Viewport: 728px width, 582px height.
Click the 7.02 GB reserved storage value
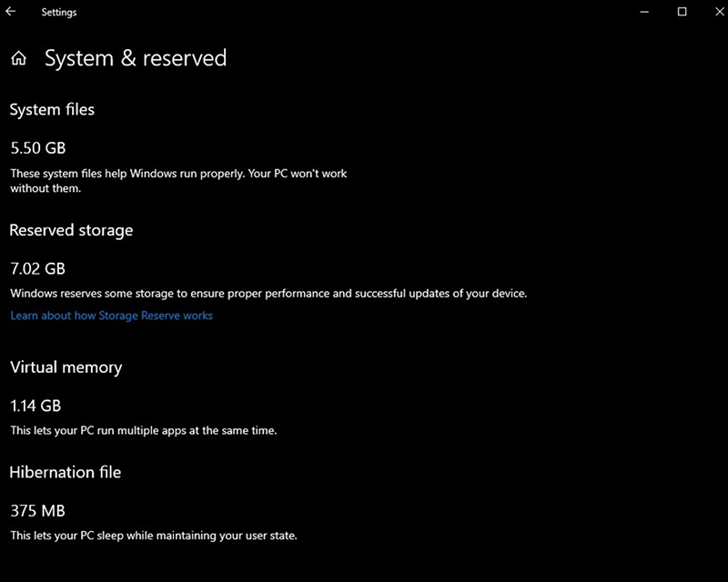tap(37, 269)
